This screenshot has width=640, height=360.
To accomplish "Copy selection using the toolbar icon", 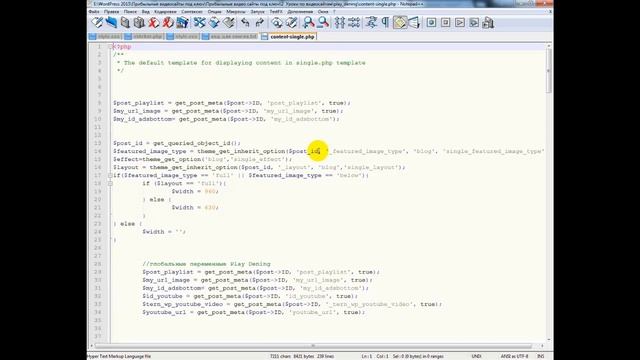I will pos(214,23).
